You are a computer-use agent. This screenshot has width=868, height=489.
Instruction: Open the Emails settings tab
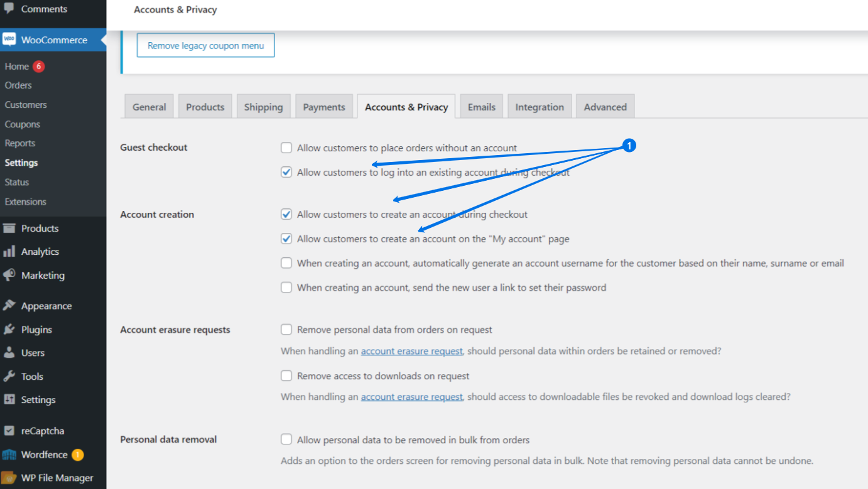[x=481, y=106]
